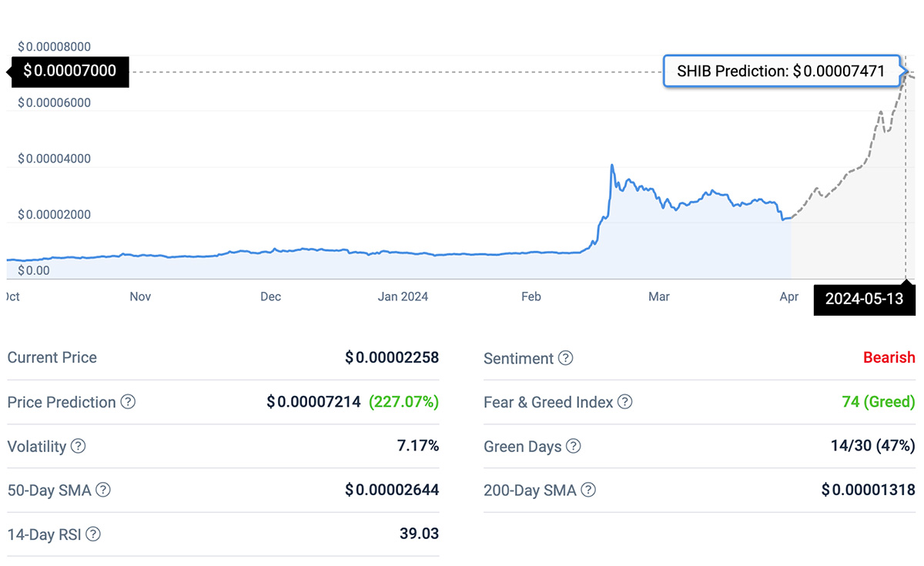Click the current price value $0.00002258

[392, 357]
